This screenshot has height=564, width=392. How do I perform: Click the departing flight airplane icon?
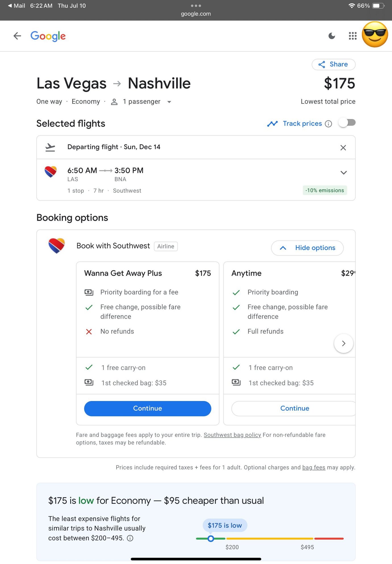point(50,147)
